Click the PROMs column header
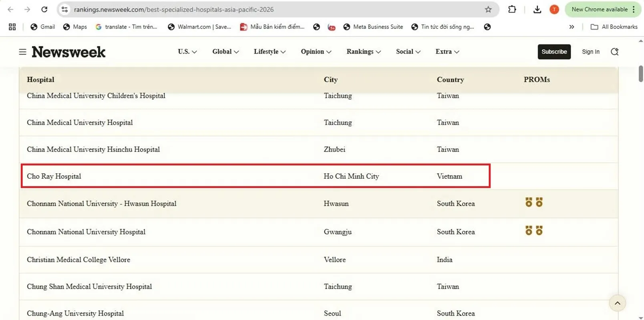 (x=537, y=80)
